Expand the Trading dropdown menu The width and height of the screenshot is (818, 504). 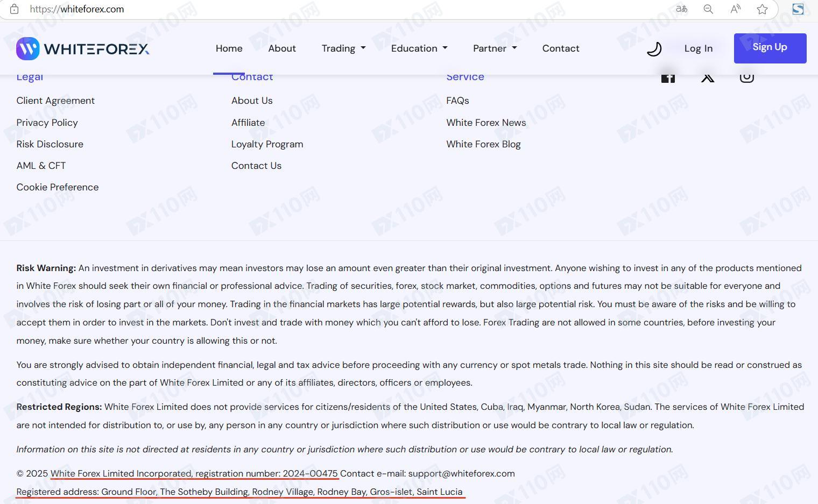pos(343,48)
